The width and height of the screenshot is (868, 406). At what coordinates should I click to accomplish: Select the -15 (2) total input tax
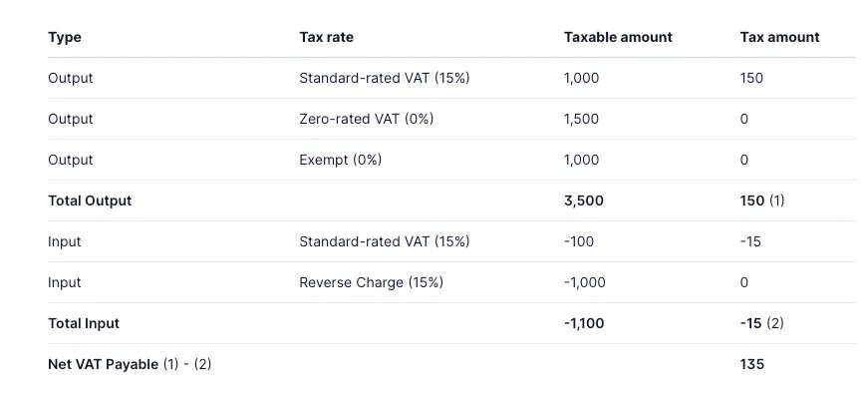[762, 323]
